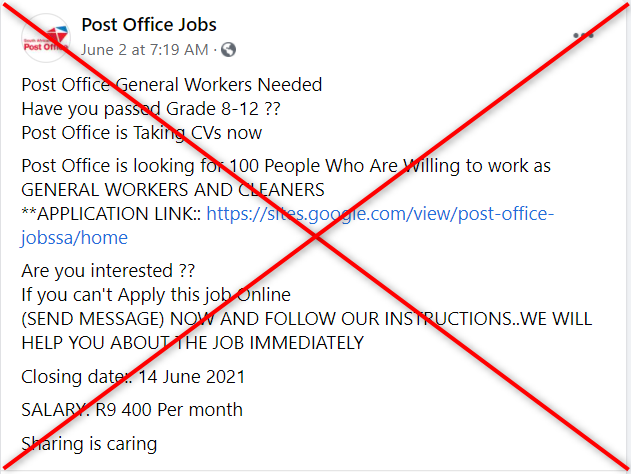Click 'If you can't Apply this job Online'

coord(156,295)
